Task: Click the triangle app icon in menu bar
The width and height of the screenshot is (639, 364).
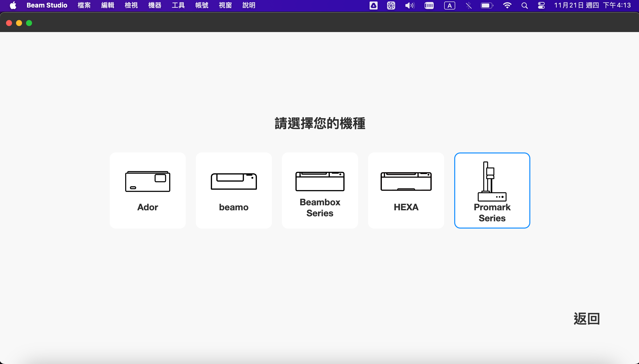Action: click(374, 5)
